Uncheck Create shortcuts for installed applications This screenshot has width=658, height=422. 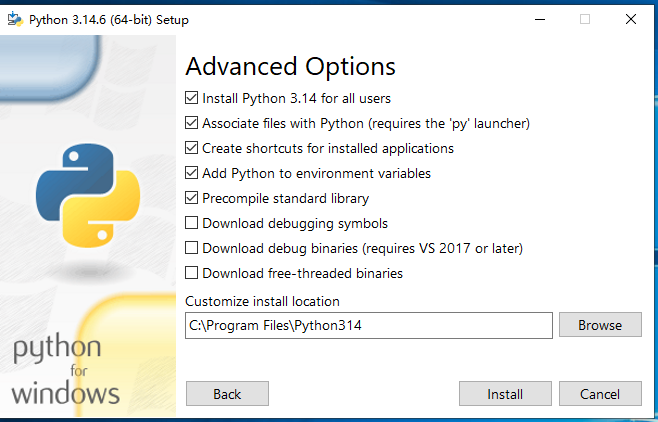[x=191, y=148]
